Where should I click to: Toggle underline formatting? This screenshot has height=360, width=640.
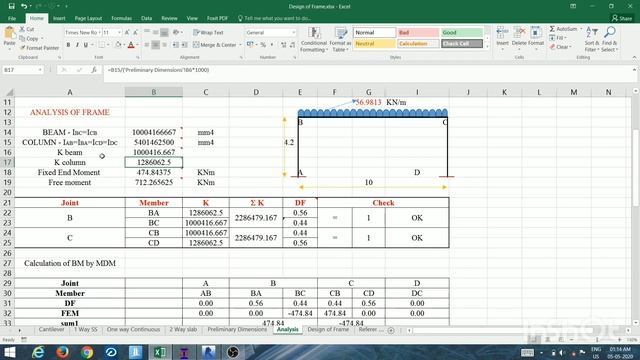(x=85, y=45)
